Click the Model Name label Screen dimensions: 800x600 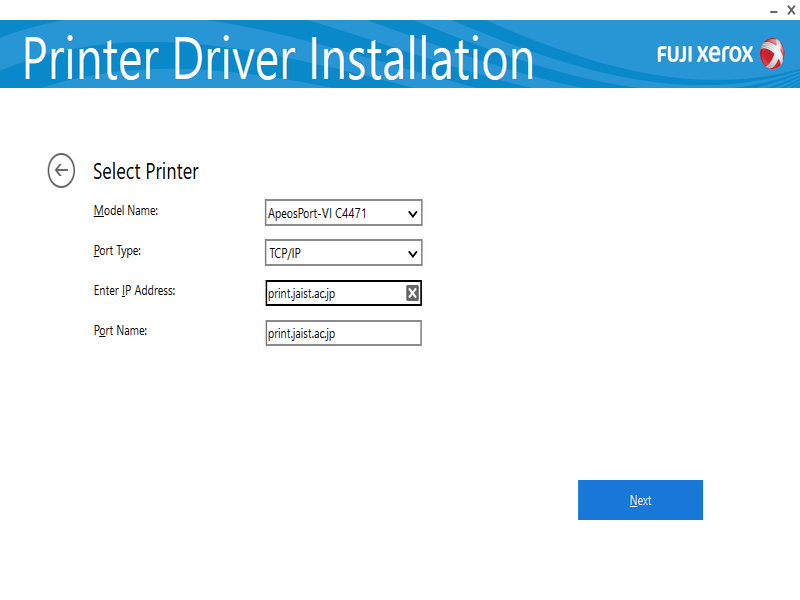126,211
